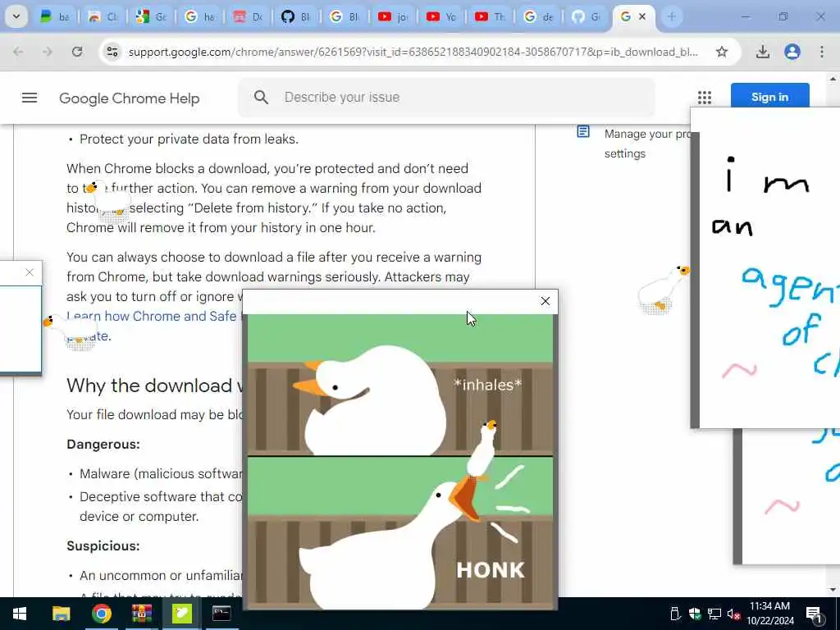
Task: Switch to the Google 'de' tab
Action: click(538, 16)
